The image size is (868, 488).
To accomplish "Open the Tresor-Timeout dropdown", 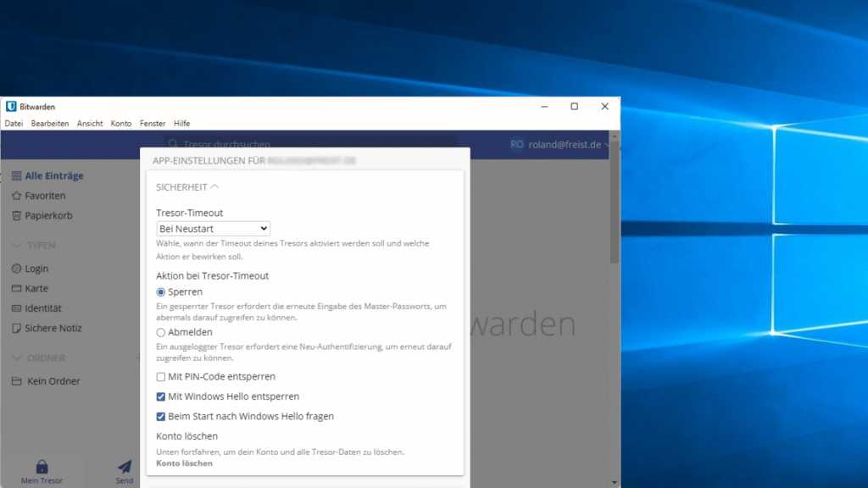I will click(213, 229).
